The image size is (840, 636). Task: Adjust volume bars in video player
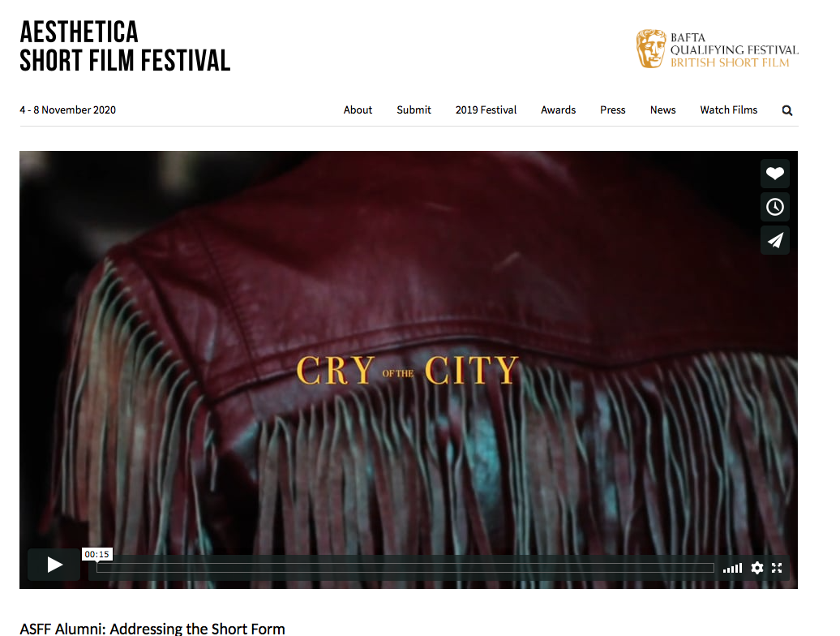tap(732, 568)
